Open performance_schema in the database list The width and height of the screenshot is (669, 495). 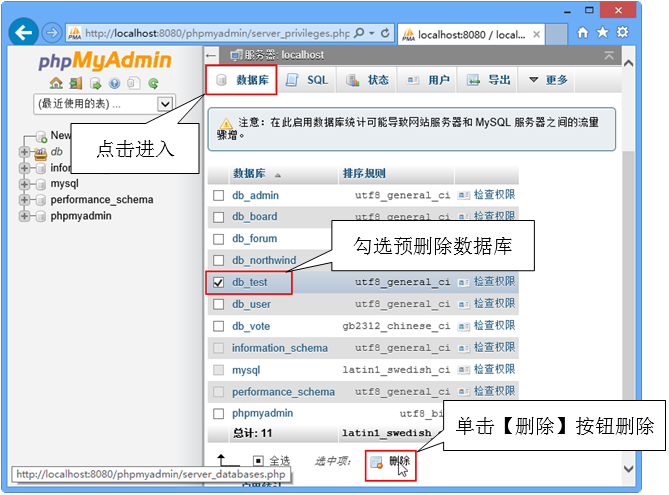pyautogui.click(x=283, y=392)
